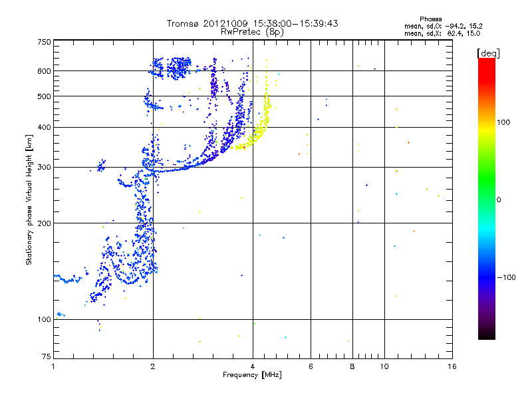The height and width of the screenshot is (399, 532).
Task: Click the '200' y-axis tick label
Action: [44, 223]
